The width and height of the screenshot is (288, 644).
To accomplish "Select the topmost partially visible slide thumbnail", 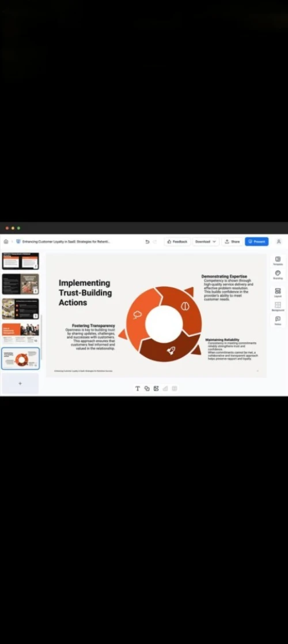I will click(x=21, y=261).
